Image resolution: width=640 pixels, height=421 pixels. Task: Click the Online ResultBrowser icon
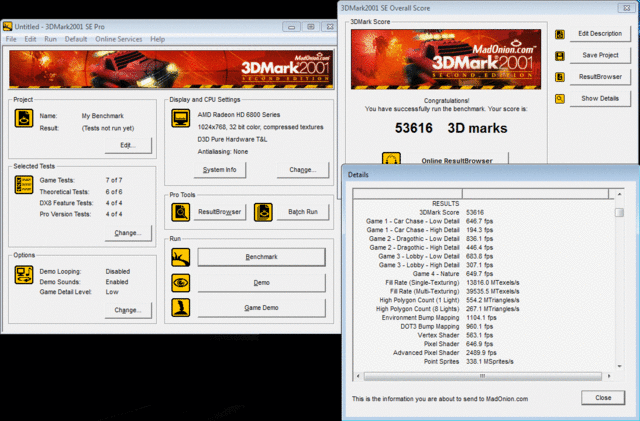click(391, 158)
